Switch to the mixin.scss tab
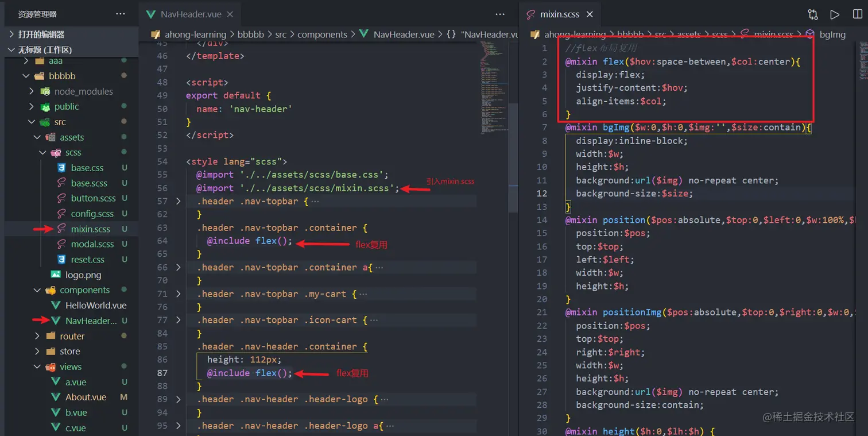The height and width of the screenshot is (436, 868). click(x=559, y=14)
